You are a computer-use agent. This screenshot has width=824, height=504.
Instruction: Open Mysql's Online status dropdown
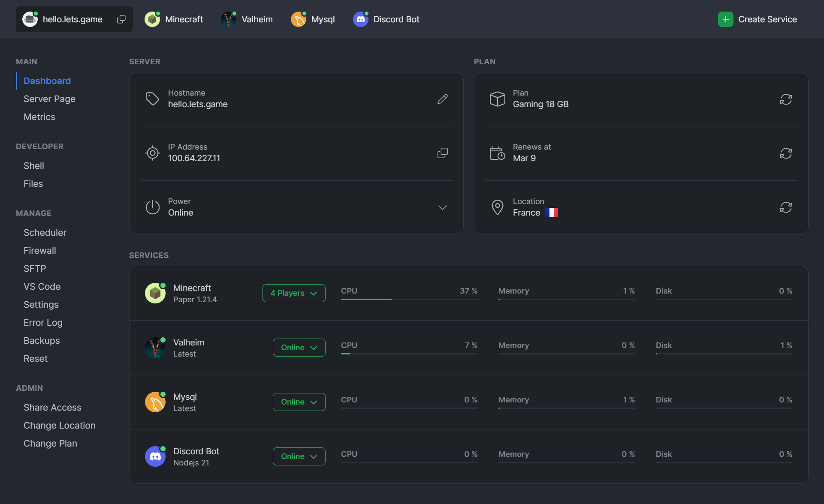coord(299,402)
